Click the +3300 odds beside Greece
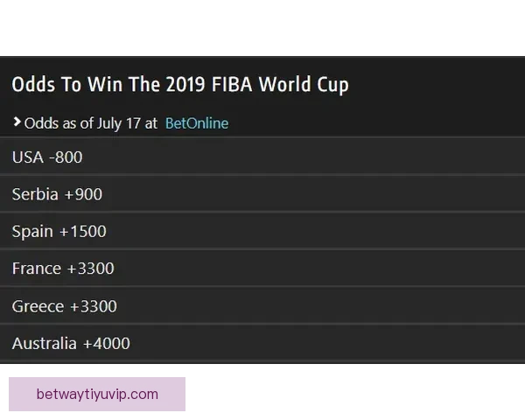The width and height of the screenshot is (525, 420). [x=93, y=306]
